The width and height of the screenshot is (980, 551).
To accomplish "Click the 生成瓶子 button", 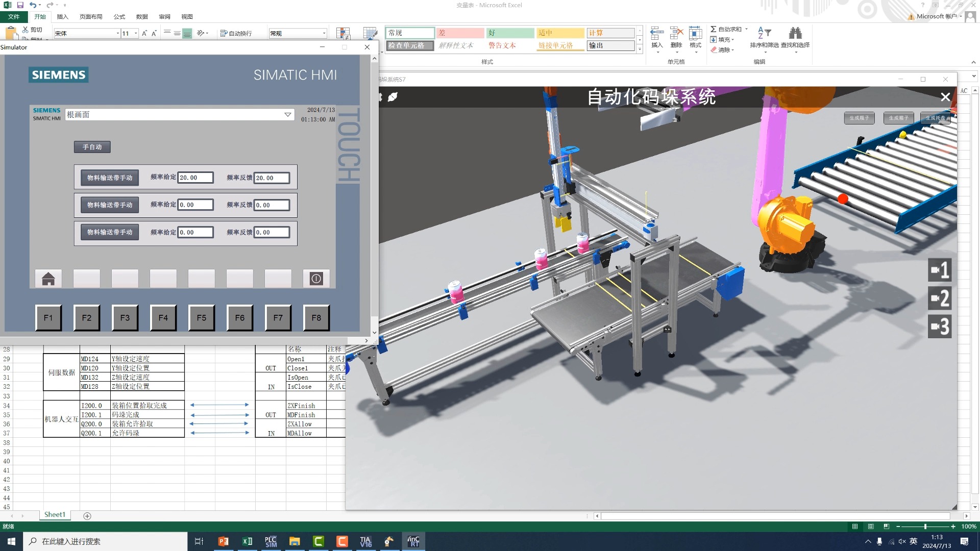I will [x=859, y=118].
